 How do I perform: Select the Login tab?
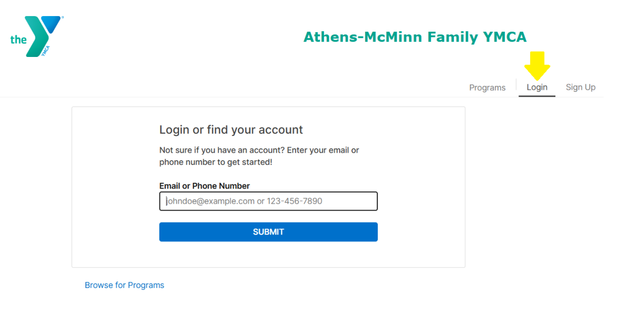[x=537, y=87]
